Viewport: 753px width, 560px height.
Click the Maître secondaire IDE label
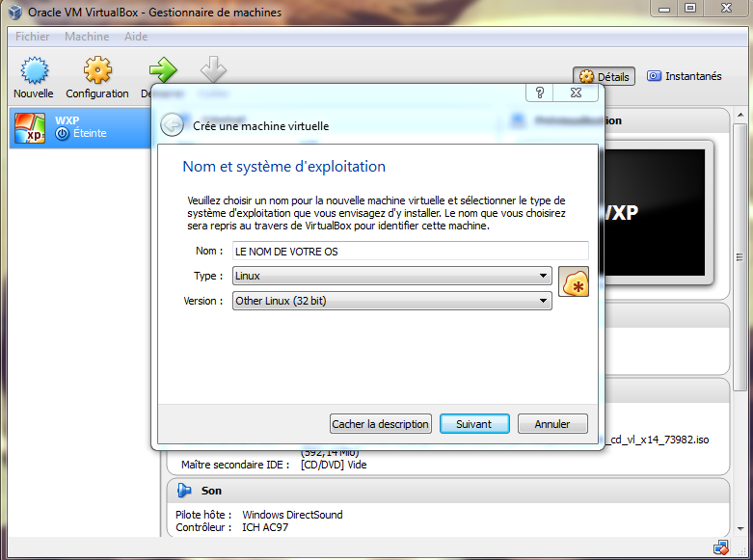pyautogui.click(x=235, y=465)
